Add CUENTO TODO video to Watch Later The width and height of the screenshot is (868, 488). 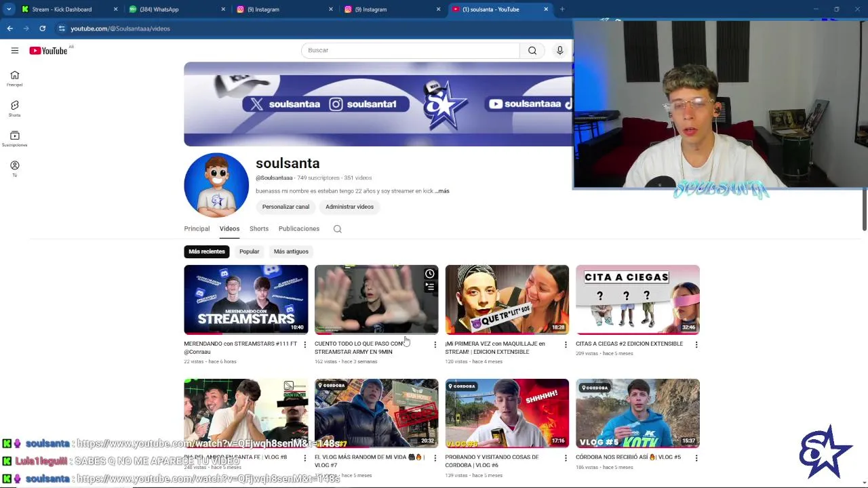[429, 274]
